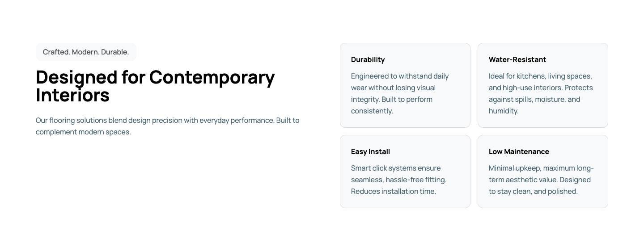
Task: Click the word "Designed" in the heading
Action: coord(76,77)
